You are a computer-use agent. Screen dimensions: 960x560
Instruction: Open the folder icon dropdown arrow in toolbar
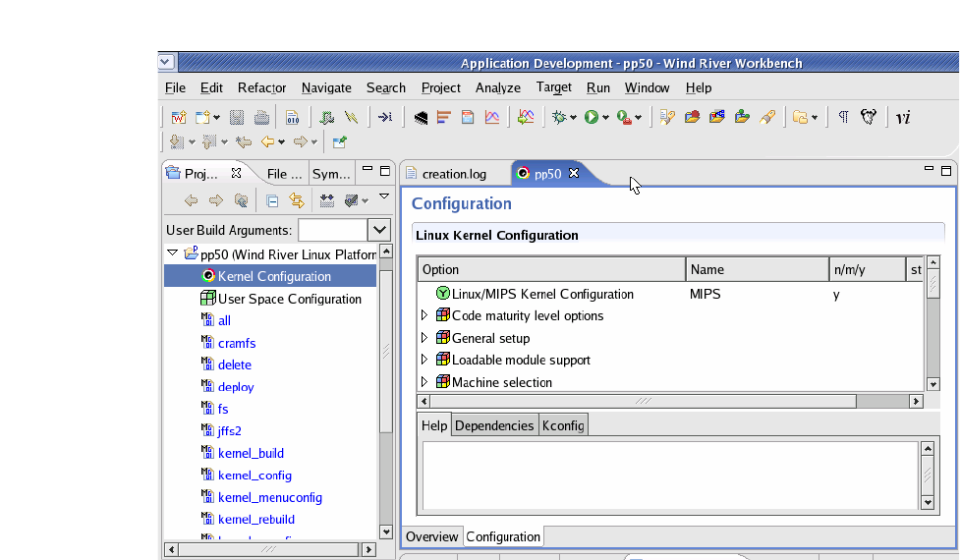click(x=815, y=118)
